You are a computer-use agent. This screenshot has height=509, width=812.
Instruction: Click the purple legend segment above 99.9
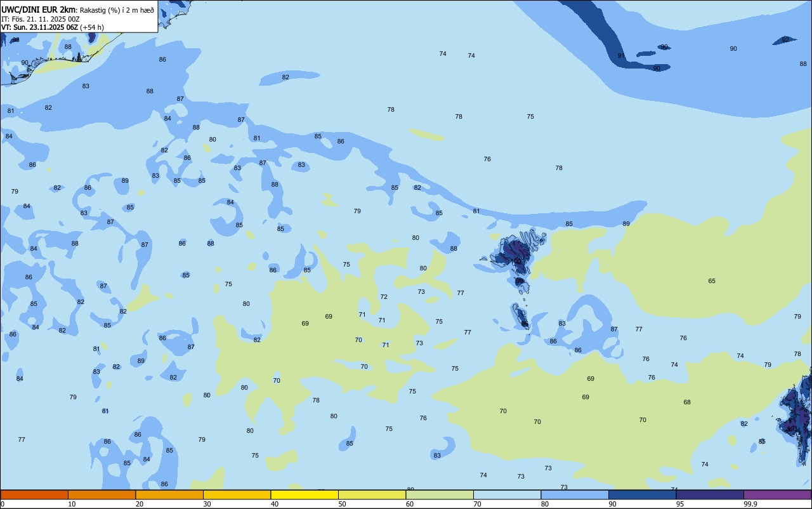777,494
